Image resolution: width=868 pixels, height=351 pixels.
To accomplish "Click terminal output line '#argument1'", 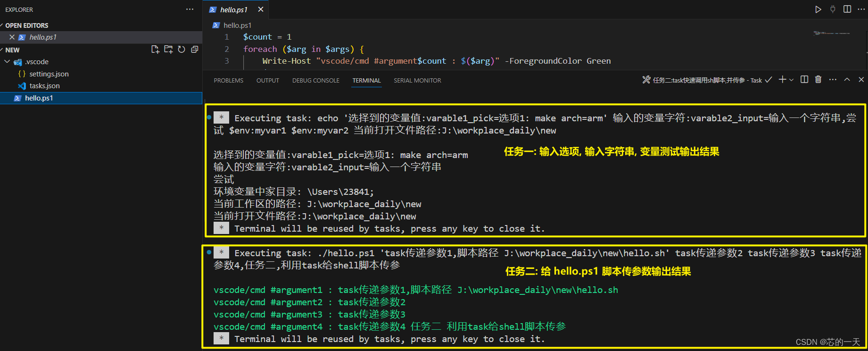I will pyautogui.click(x=415, y=290).
